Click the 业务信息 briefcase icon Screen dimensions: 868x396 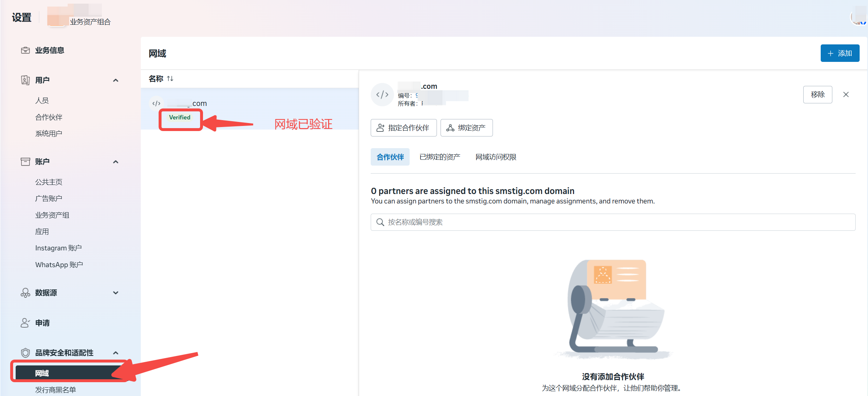[x=25, y=50]
